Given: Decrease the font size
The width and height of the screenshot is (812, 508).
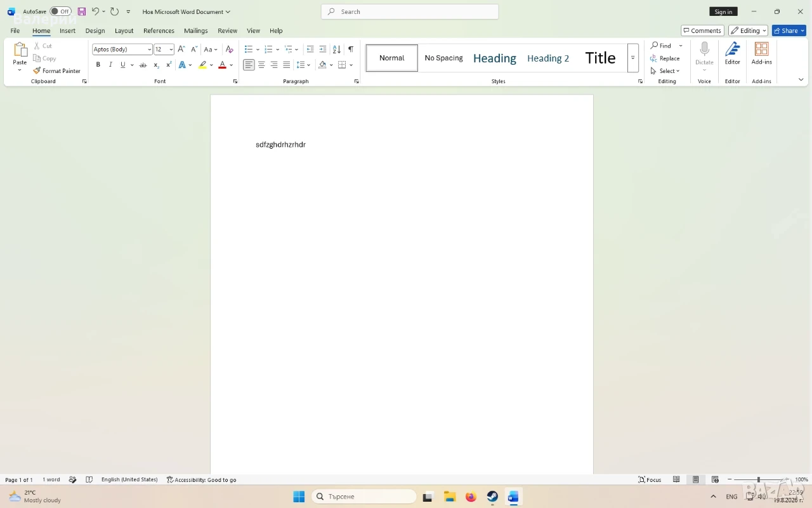Looking at the screenshot, I should click(x=194, y=50).
